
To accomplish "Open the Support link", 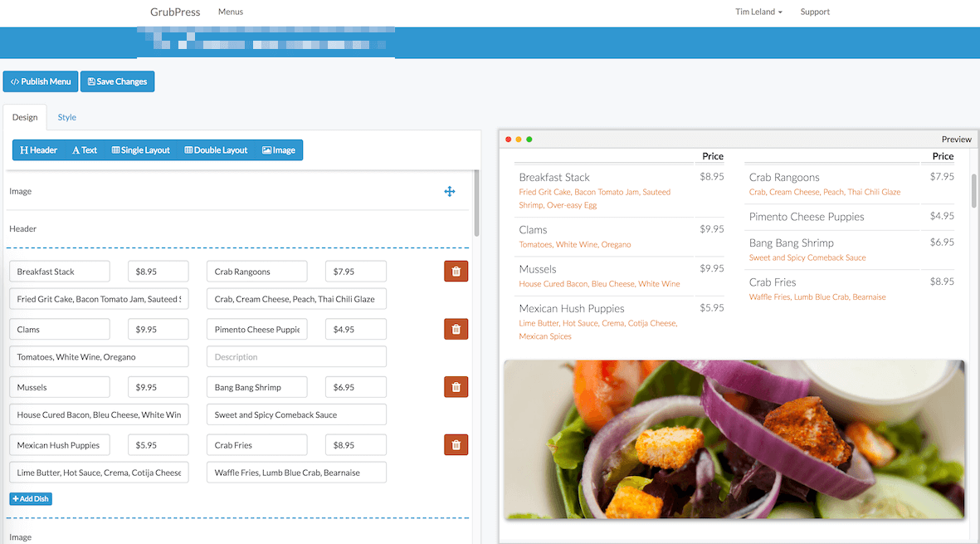I will 815,12.
